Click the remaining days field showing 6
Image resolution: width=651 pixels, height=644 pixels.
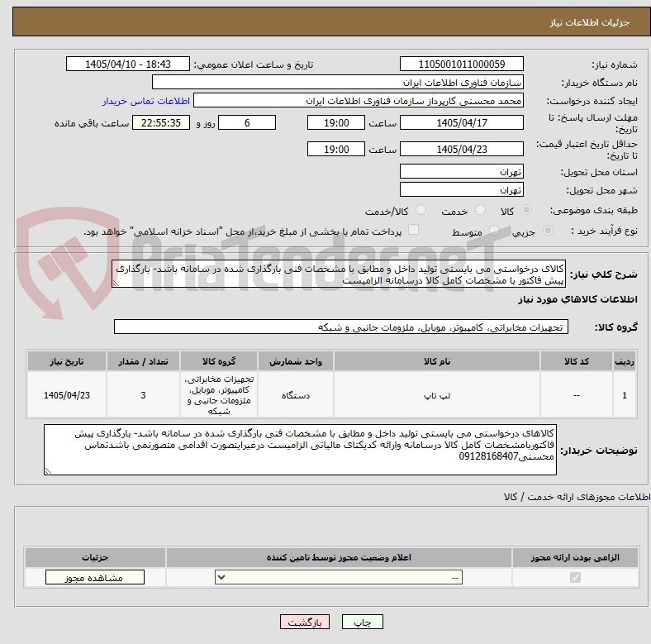point(247,122)
